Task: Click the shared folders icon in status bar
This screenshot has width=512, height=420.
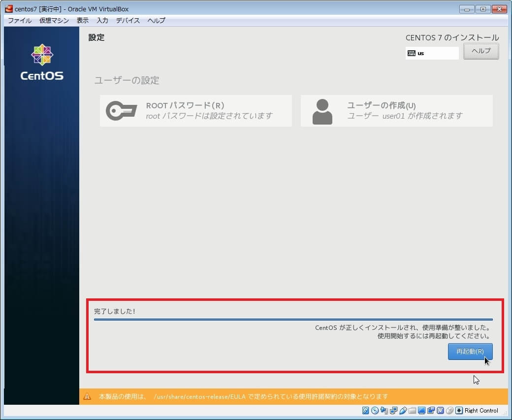Action: [x=412, y=411]
